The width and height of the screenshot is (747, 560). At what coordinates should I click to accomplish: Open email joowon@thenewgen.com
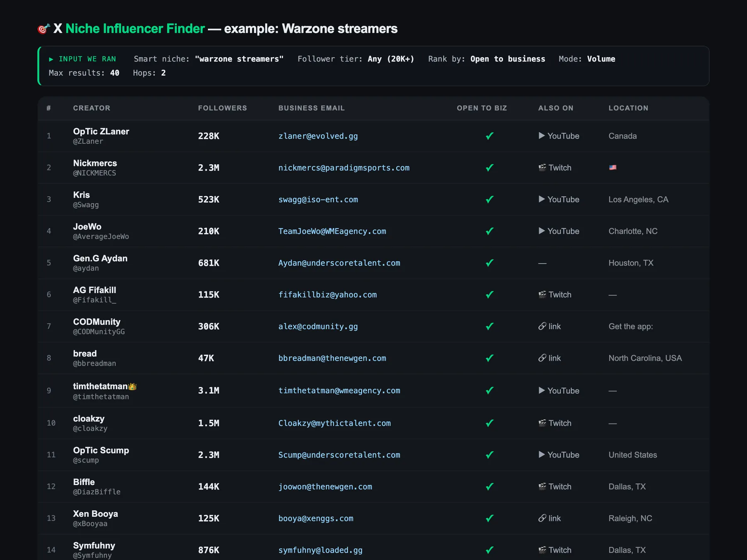[325, 487]
